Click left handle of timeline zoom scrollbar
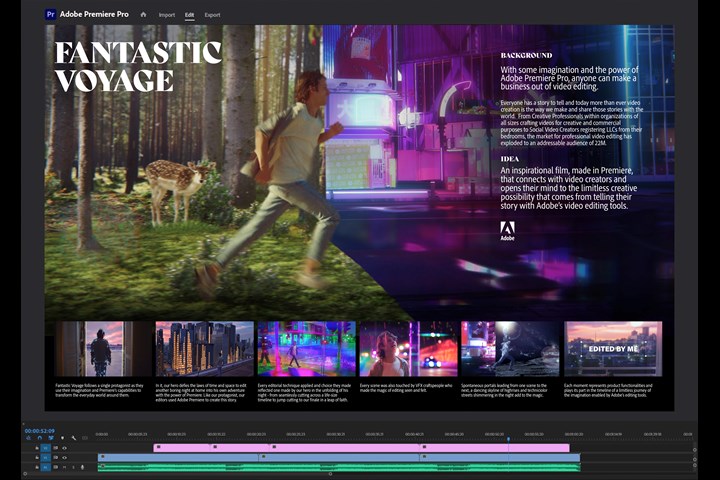The height and width of the screenshot is (480, 720). tap(25, 474)
